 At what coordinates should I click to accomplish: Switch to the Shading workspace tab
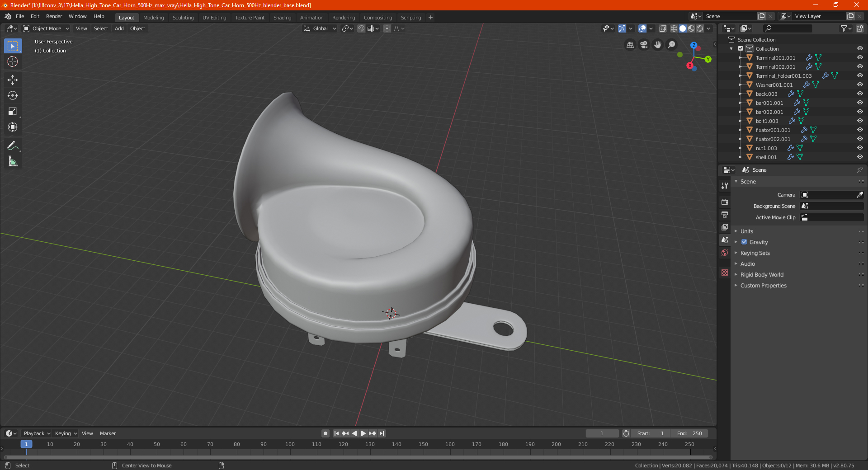pyautogui.click(x=282, y=18)
